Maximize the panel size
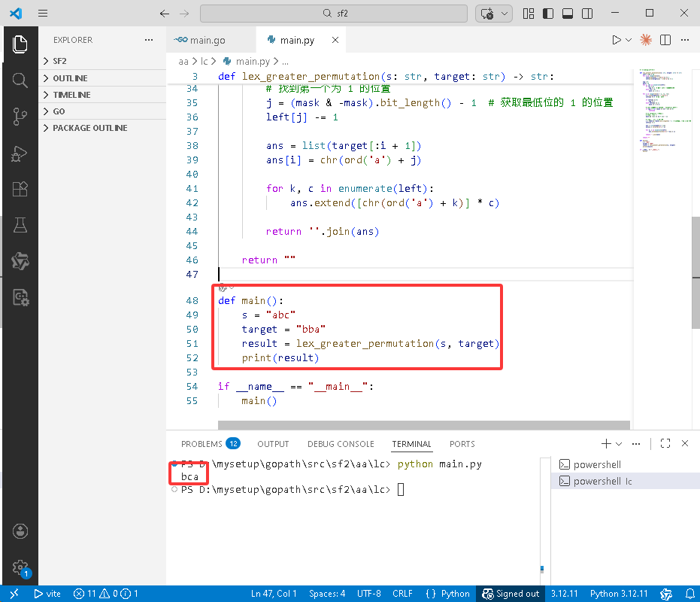Image resolution: width=700 pixels, height=602 pixels. [665, 443]
